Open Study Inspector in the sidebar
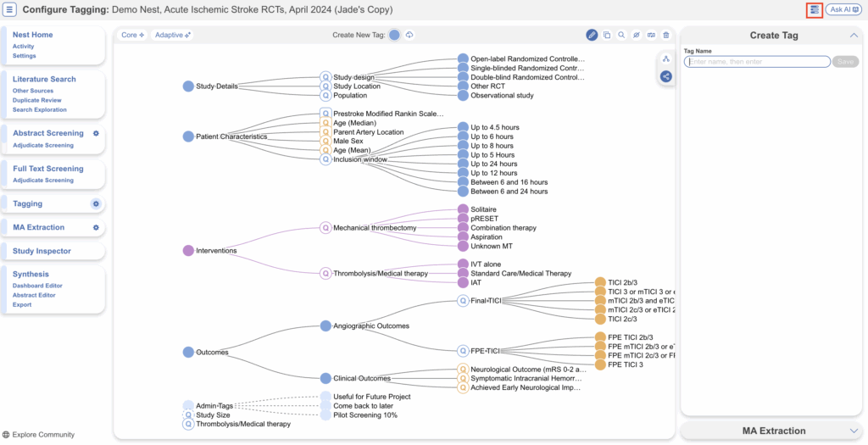 click(42, 251)
